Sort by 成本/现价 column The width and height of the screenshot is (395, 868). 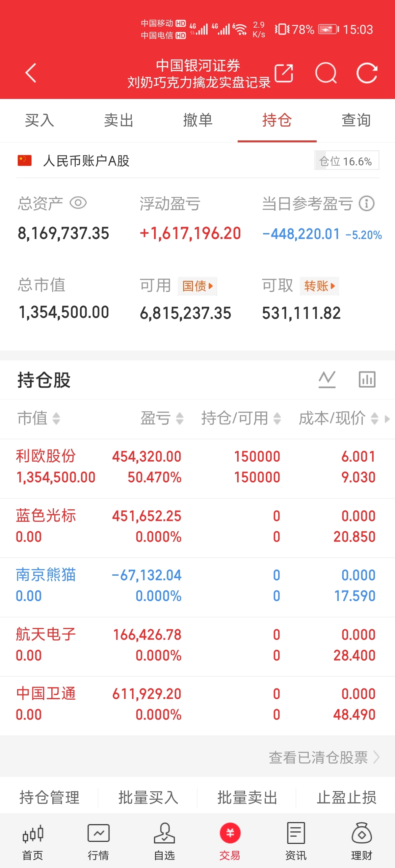[x=339, y=419]
